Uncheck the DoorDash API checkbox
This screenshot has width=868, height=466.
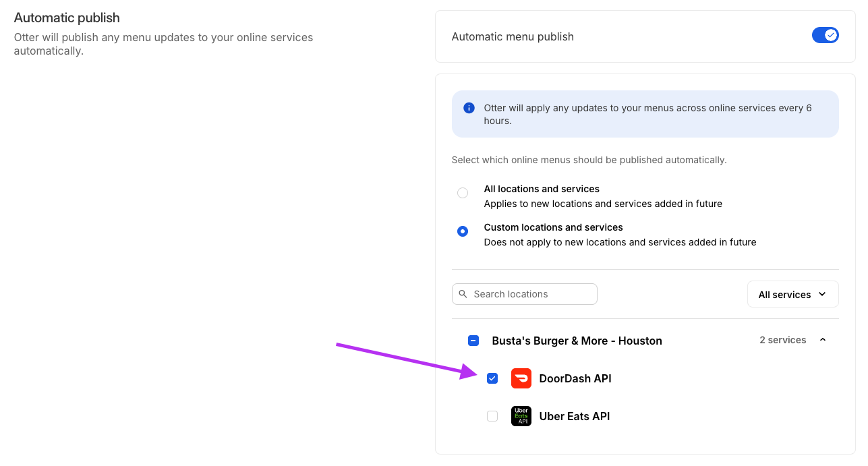(492, 378)
